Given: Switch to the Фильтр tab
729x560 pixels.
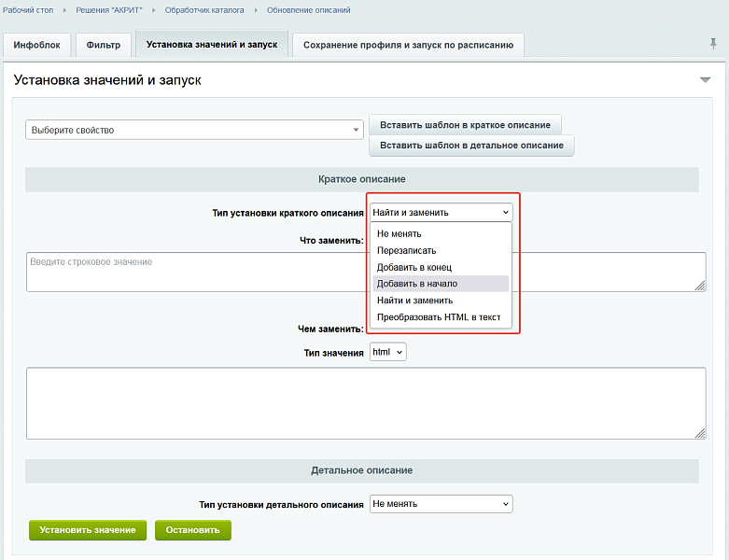Looking at the screenshot, I should point(103,45).
